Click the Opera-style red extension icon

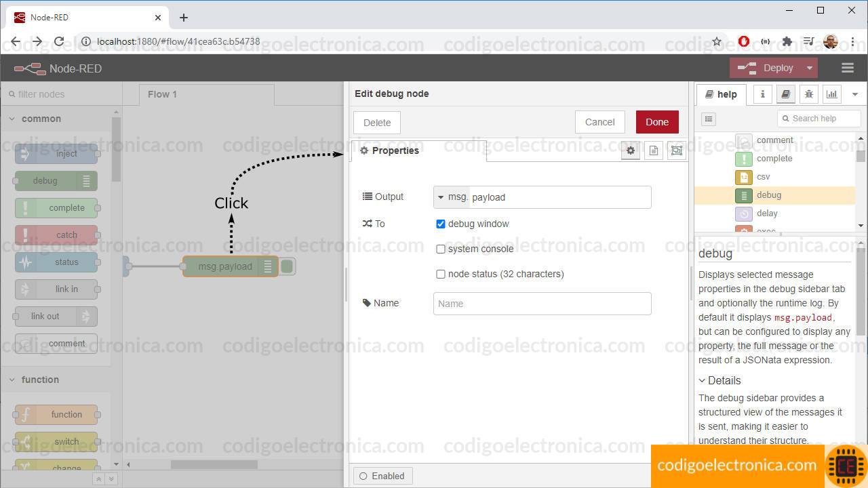(x=744, y=41)
